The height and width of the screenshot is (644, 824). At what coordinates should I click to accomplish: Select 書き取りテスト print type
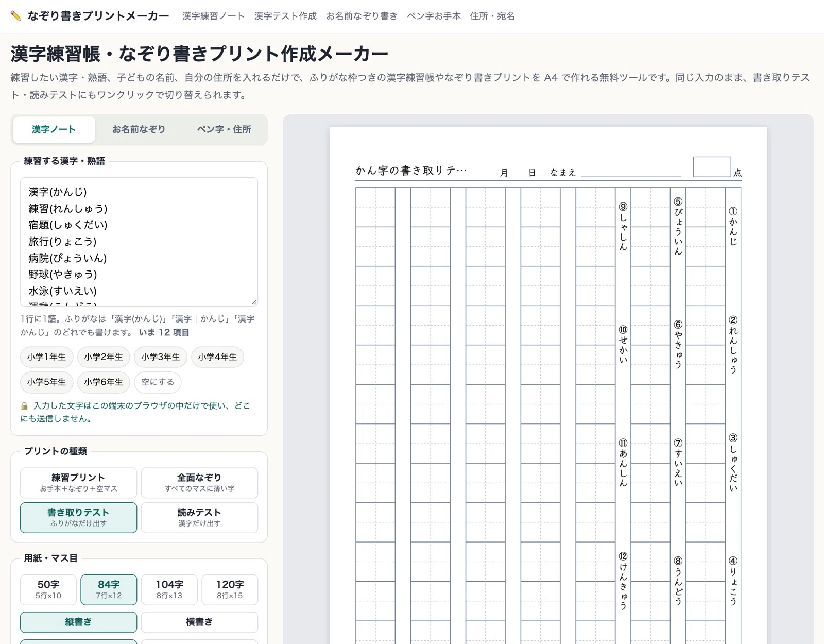pyautogui.click(x=79, y=518)
